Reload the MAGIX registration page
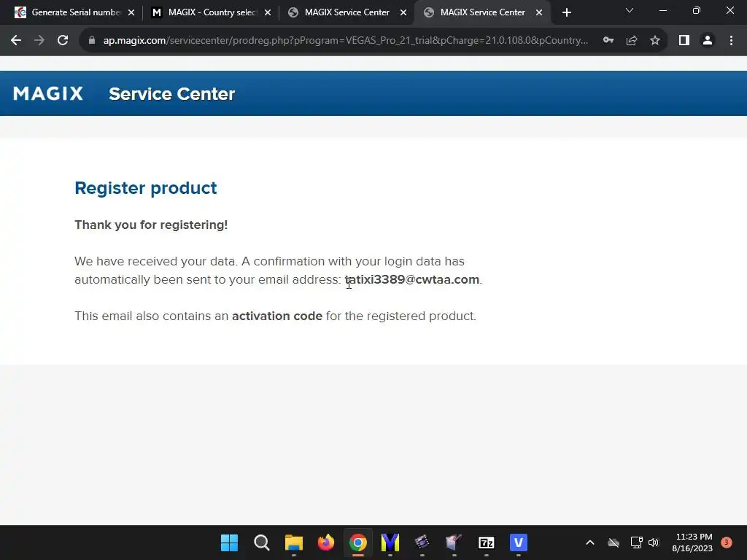The width and height of the screenshot is (747, 560). pyautogui.click(x=63, y=41)
